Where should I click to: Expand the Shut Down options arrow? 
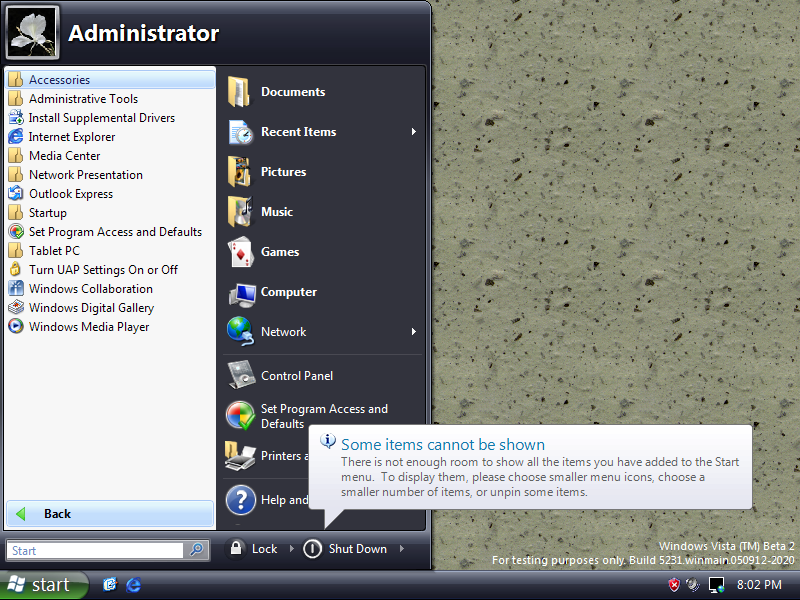pyautogui.click(x=402, y=548)
